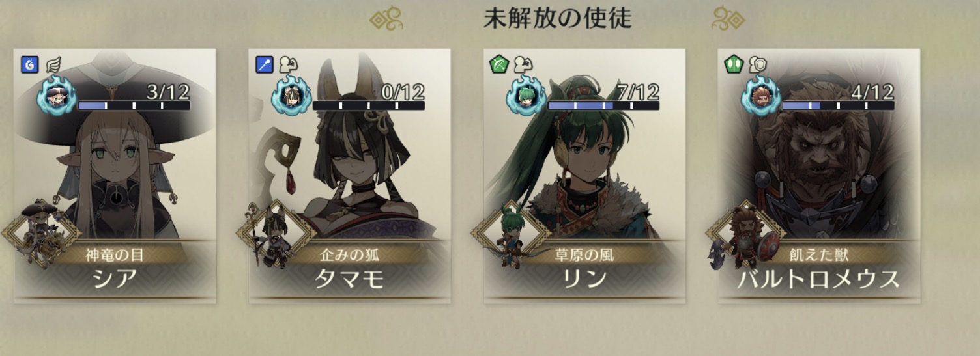Select the バルトロメウス name label

(819, 279)
